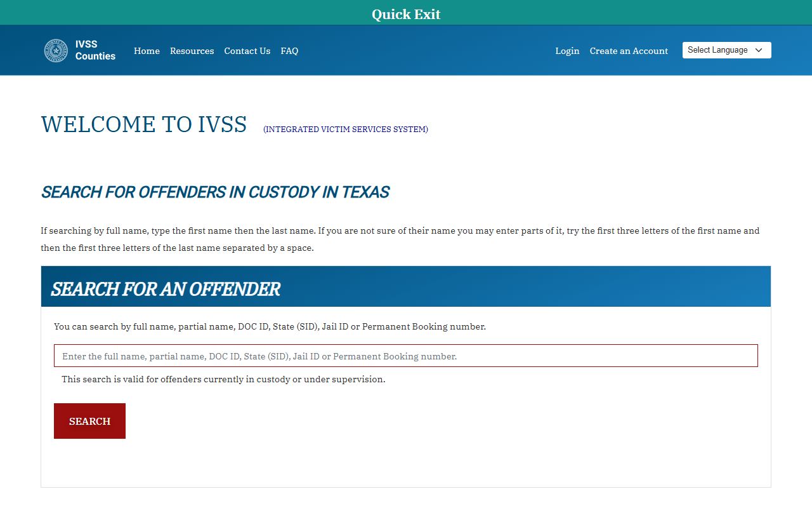This screenshot has width=812, height=508.
Task: Click the Texas state seal logo
Action: [x=56, y=51]
